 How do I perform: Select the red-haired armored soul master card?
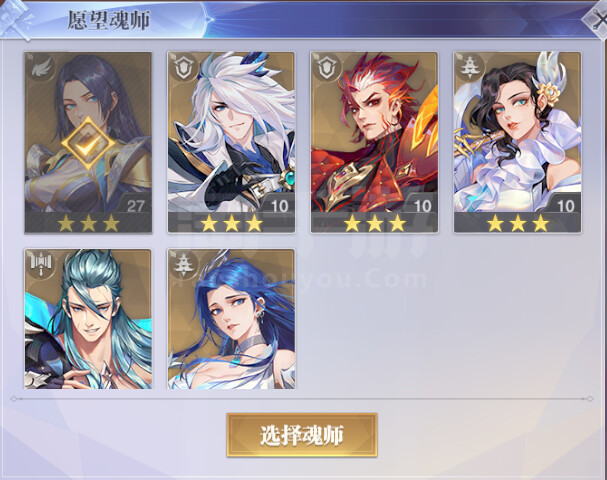[x=374, y=142]
